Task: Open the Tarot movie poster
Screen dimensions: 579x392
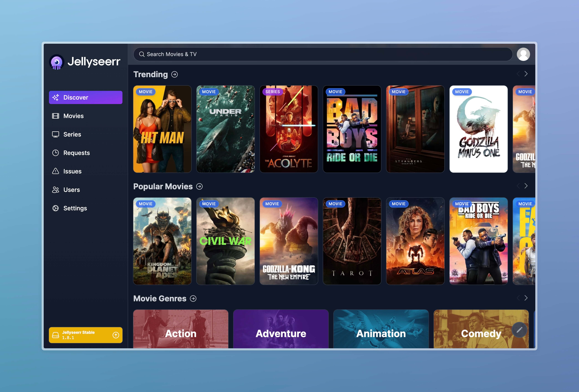Action: (x=352, y=241)
